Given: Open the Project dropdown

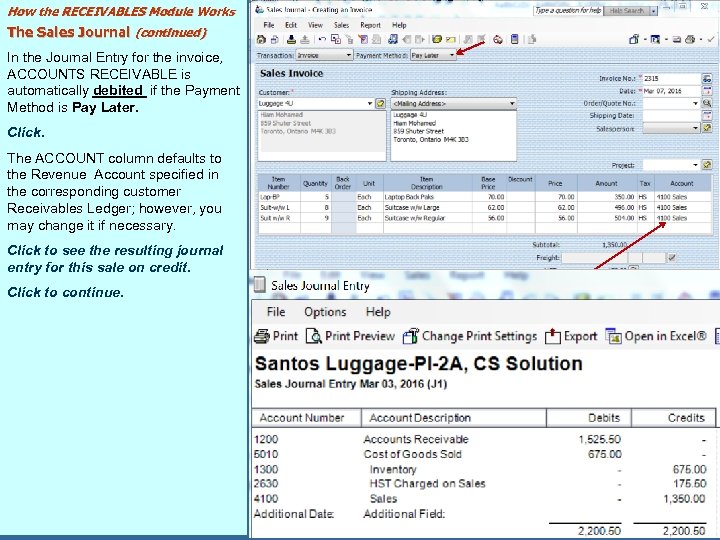Looking at the screenshot, I should pos(671,164).
